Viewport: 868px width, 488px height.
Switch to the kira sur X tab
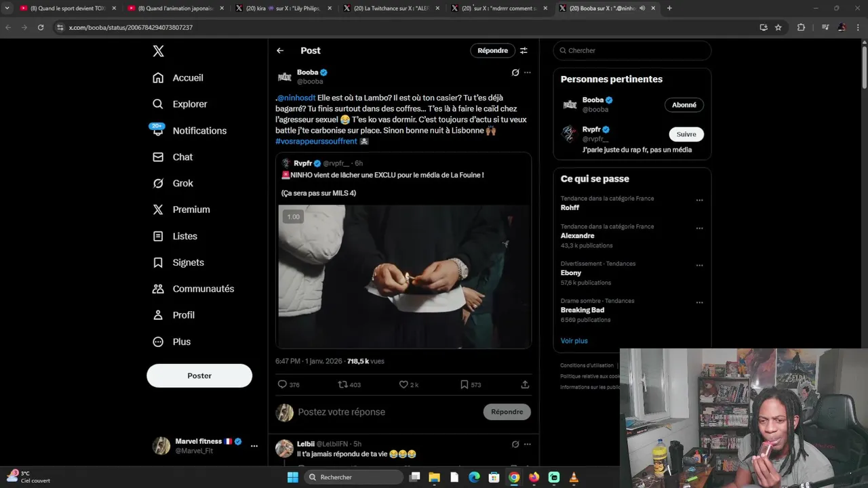pyautogui.click(x=284, y=8)
